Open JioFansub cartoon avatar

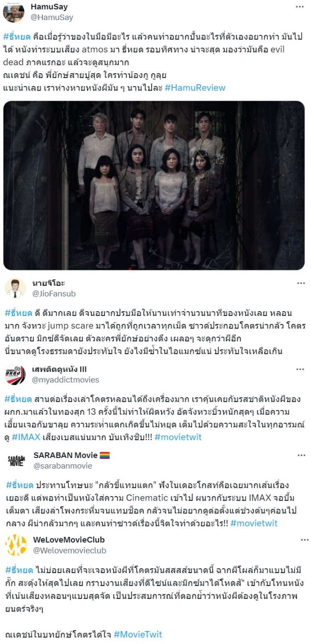(15, 288)
